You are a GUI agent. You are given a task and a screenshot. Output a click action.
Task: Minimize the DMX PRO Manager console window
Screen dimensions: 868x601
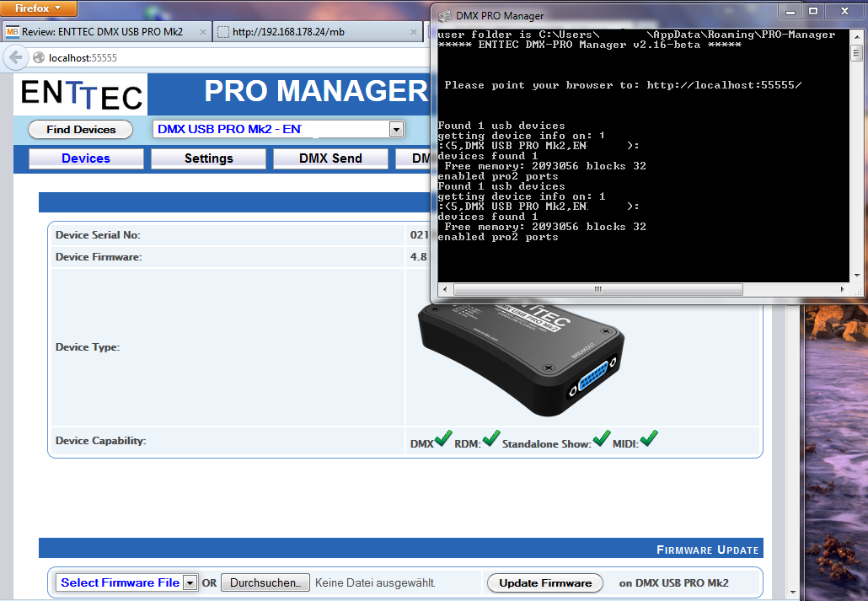coord(790,11)
